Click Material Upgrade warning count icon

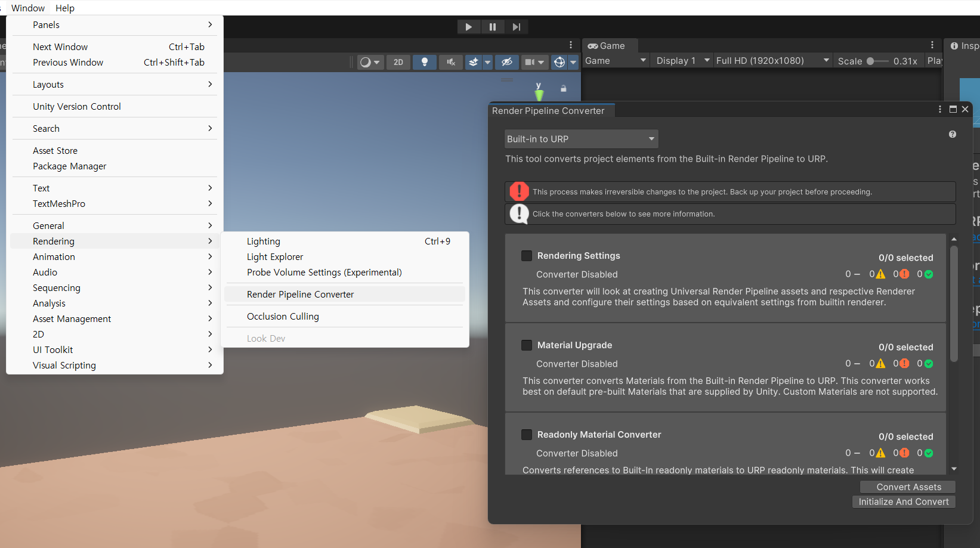(880, 364)
